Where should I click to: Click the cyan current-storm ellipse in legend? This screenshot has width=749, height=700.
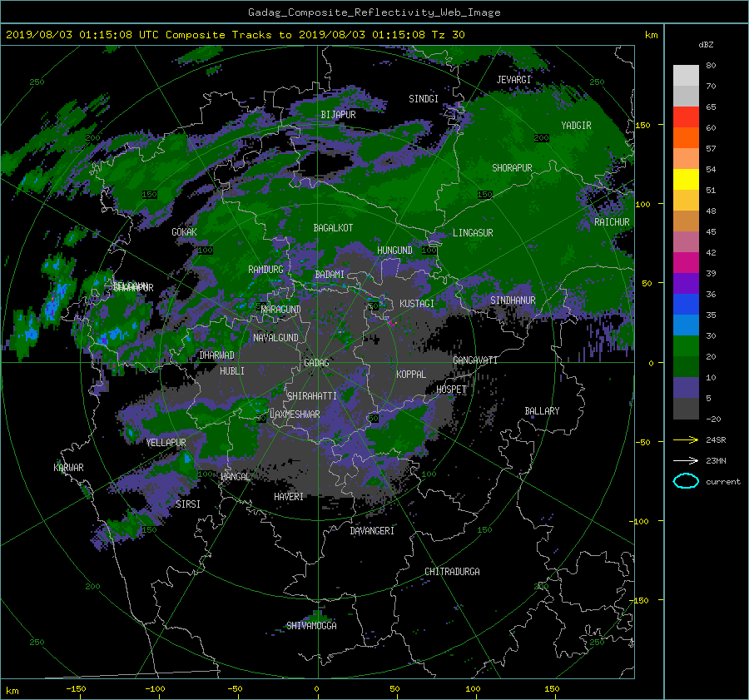pyautogui.click(x=686, y=481)
